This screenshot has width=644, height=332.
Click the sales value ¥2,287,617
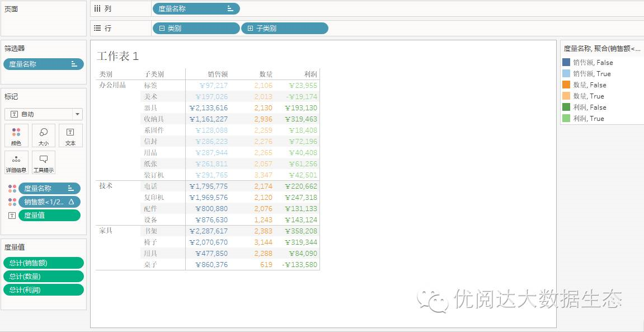209,231
